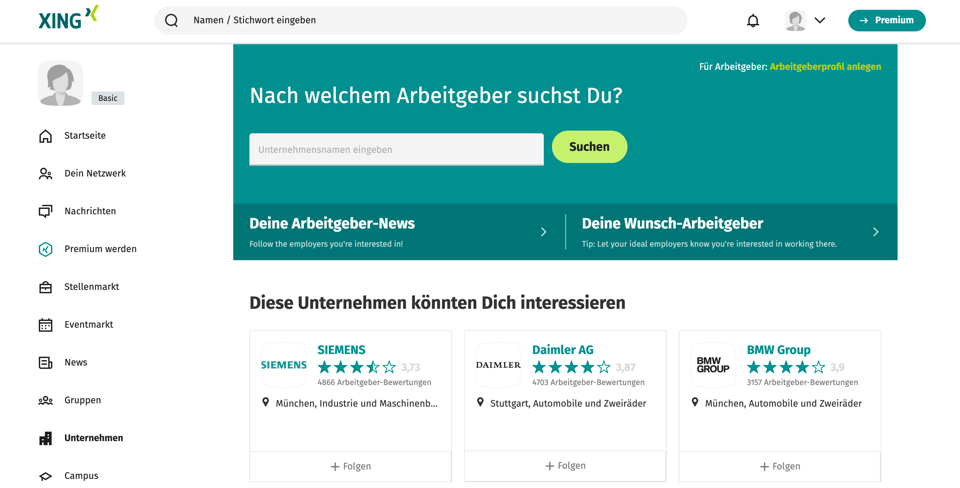Click the Dein Netzwerk people icon
The height and width of the screenshot is (488, 960).
point(45,174)
